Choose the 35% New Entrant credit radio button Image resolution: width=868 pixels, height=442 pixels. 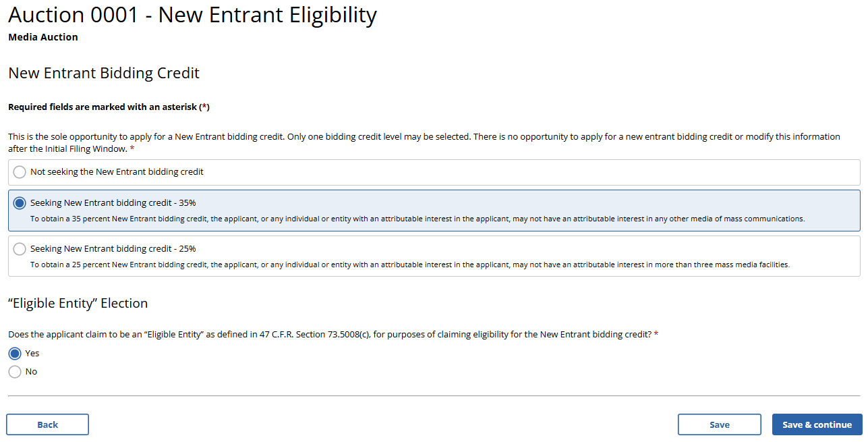[x=20, y=203]
